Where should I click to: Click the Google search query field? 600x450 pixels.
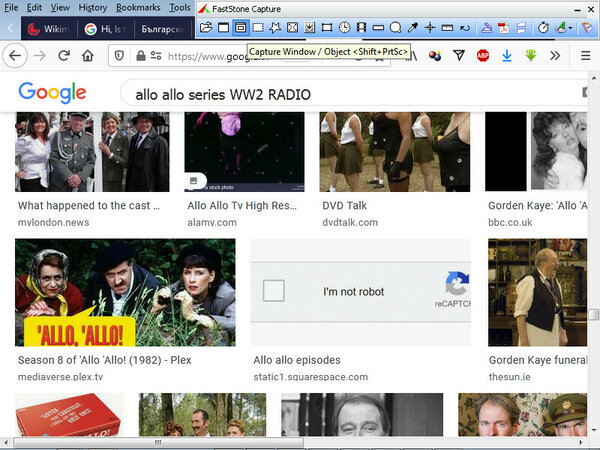pos(352,94)
